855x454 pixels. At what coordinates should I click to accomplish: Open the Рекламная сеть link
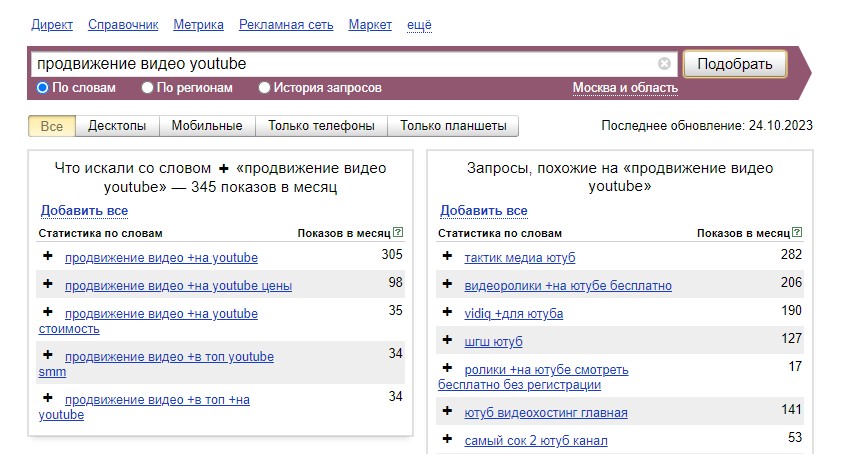[286, 25]
